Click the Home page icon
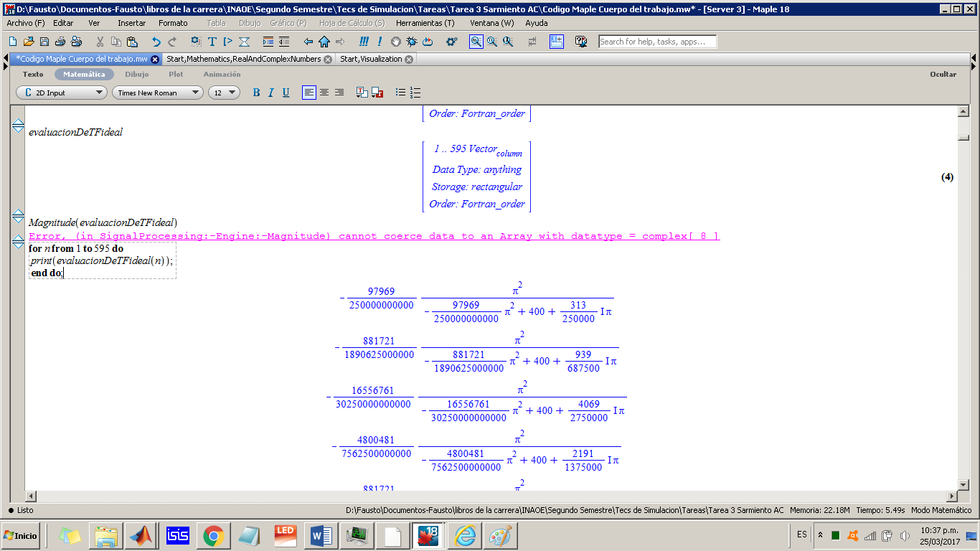Screen dimensions: 980x551 [x=324, y=42]
